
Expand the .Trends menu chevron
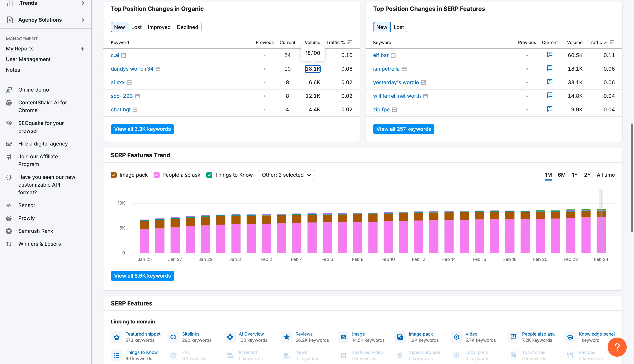click(x=83, y=3)
